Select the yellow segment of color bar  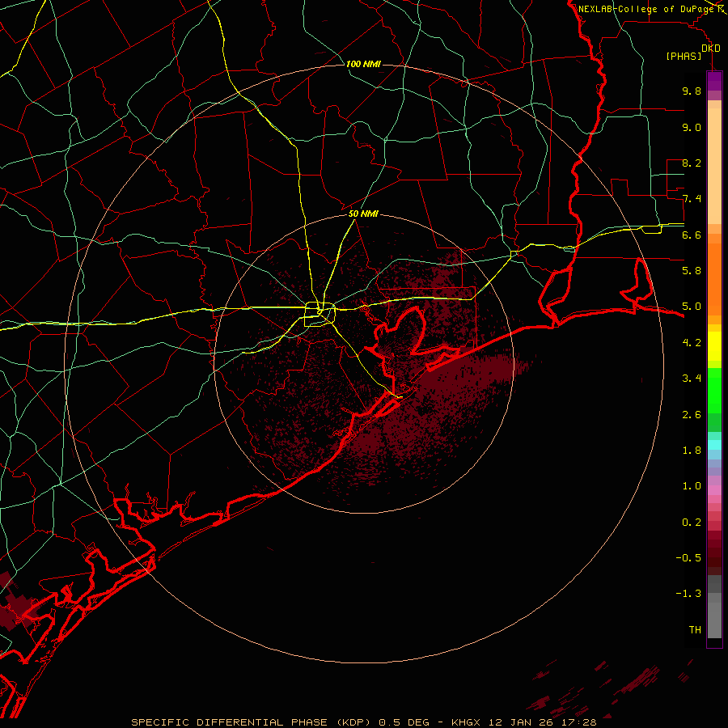pyautogui.click(x=714, y=346)
